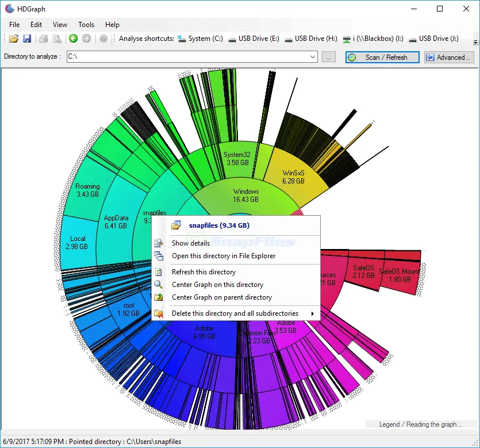Viewport: 480px width, 448px height.
Task: Click the save graph floppy icon
Action: coord(26,39)
